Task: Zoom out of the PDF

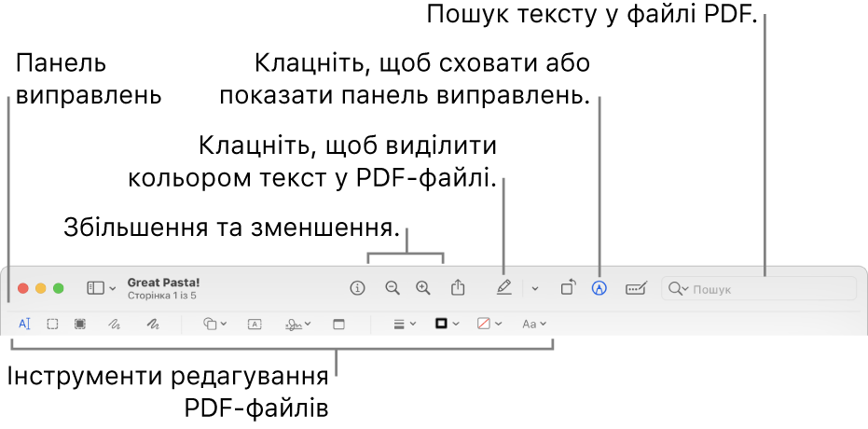Action: coord(393,288)
